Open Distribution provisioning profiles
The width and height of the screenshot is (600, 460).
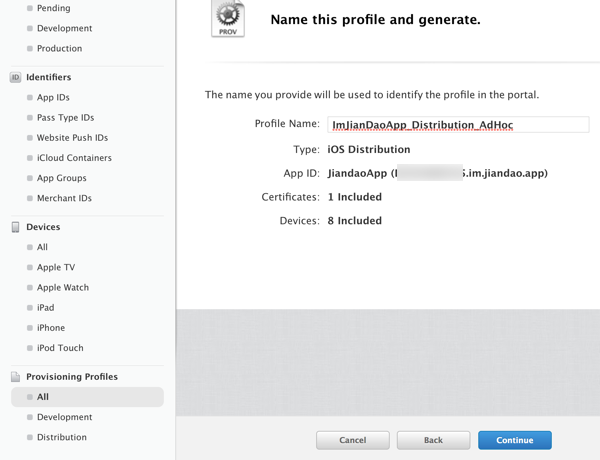tap(61, 437)
